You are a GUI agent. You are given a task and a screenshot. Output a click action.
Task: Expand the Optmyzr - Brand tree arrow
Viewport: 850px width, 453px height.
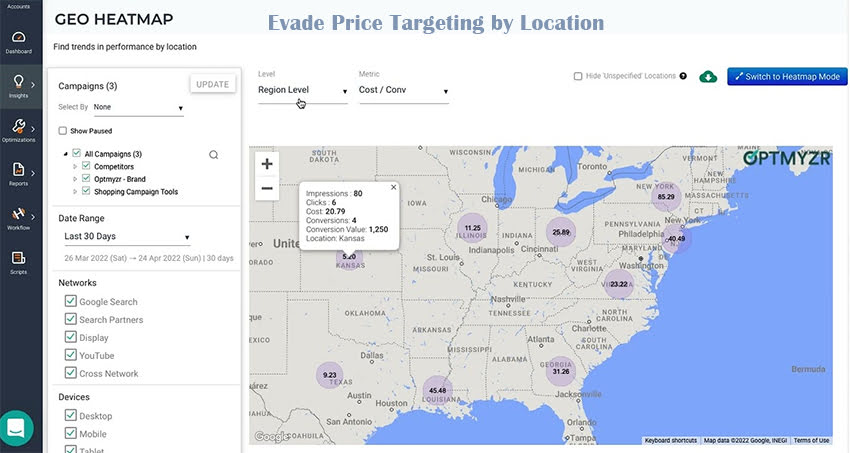tap(75, 179)
